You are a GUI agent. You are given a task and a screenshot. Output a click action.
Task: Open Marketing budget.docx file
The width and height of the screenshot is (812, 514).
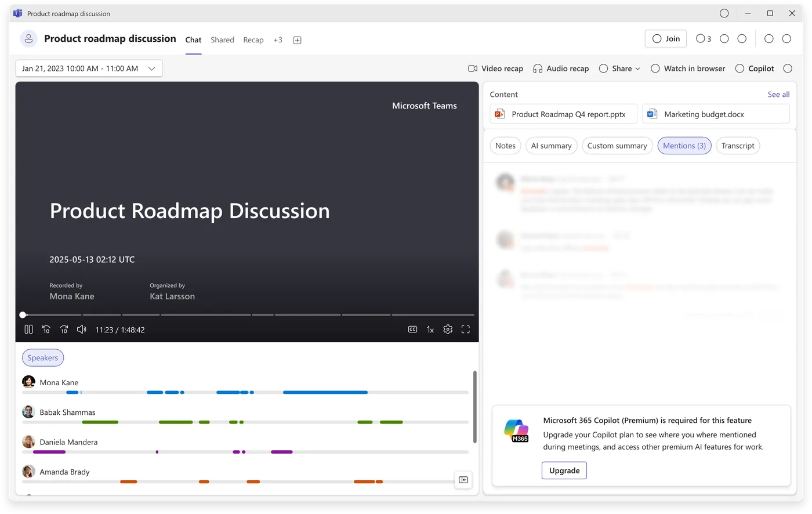pyautogui.click(x=716, y=114)
